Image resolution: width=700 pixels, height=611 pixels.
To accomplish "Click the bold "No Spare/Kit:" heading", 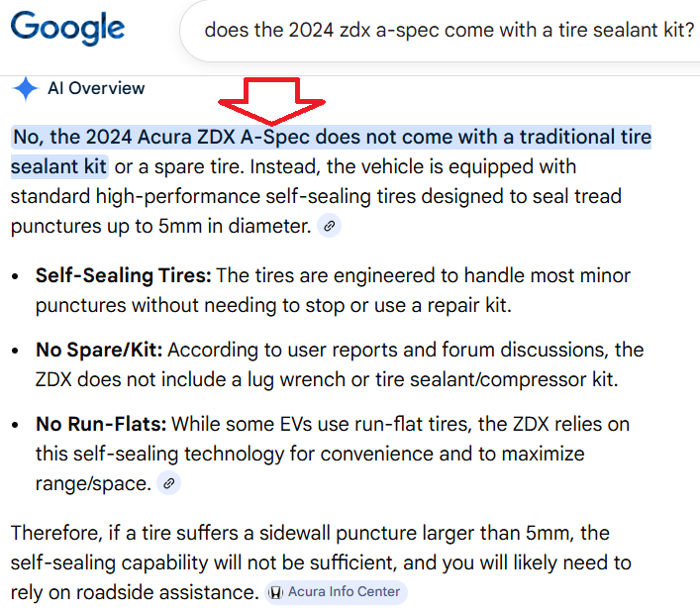I will coord(99,350).
